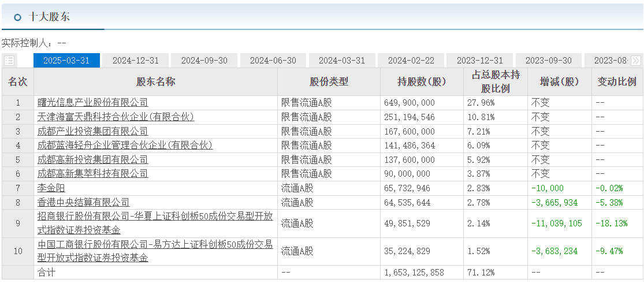Open 天津海富天鼎科技合伙企业 shareholder link
The height and width of the screenshot is (283, 644).
(x=116, y=117)
